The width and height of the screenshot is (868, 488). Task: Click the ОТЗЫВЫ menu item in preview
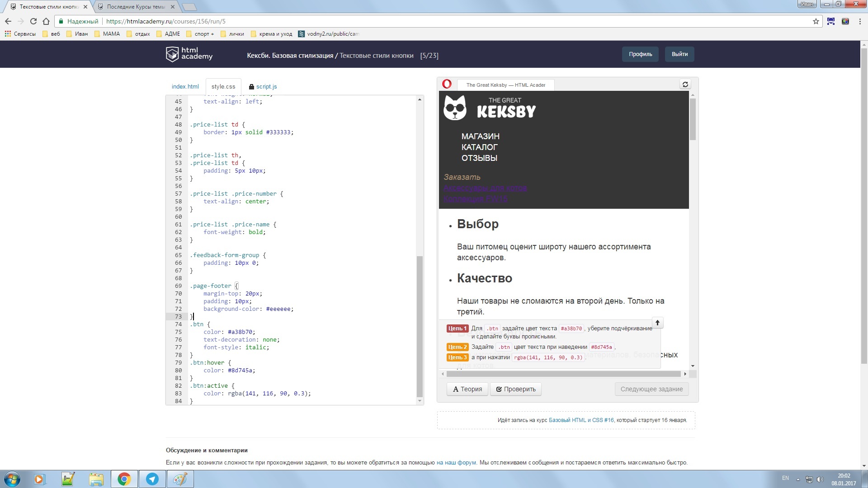pos(479,158)
